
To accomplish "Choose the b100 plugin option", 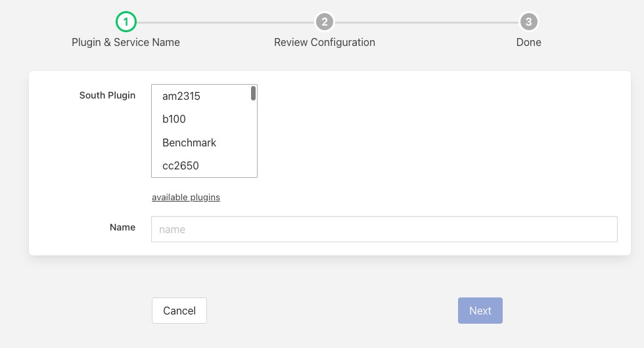I will (174, 120).
